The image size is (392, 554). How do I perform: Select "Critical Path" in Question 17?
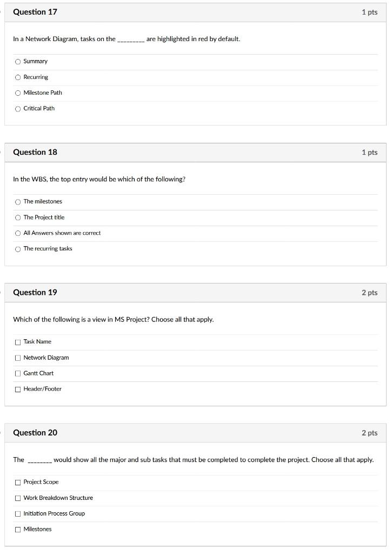(18, 108)
